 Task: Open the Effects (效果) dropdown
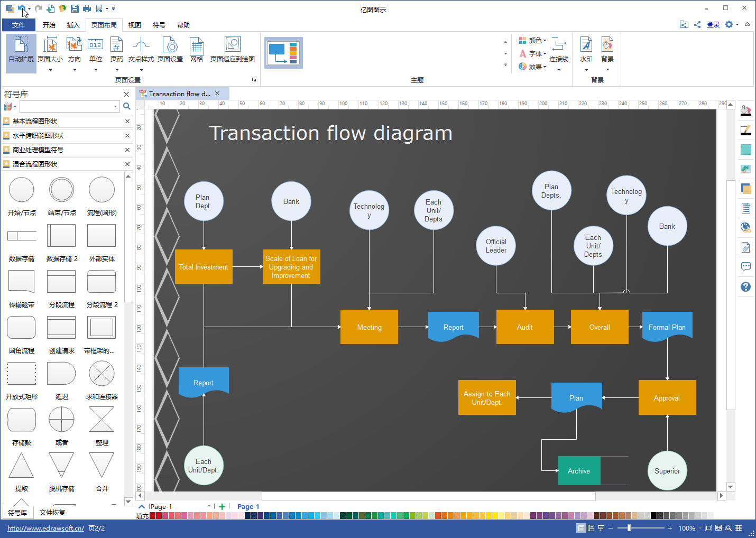coord(533,67)
